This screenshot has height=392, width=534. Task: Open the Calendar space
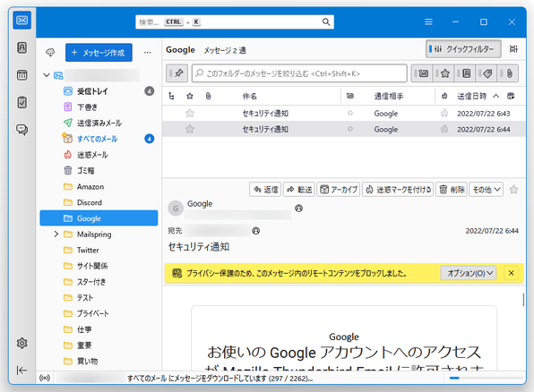[22, 75]
